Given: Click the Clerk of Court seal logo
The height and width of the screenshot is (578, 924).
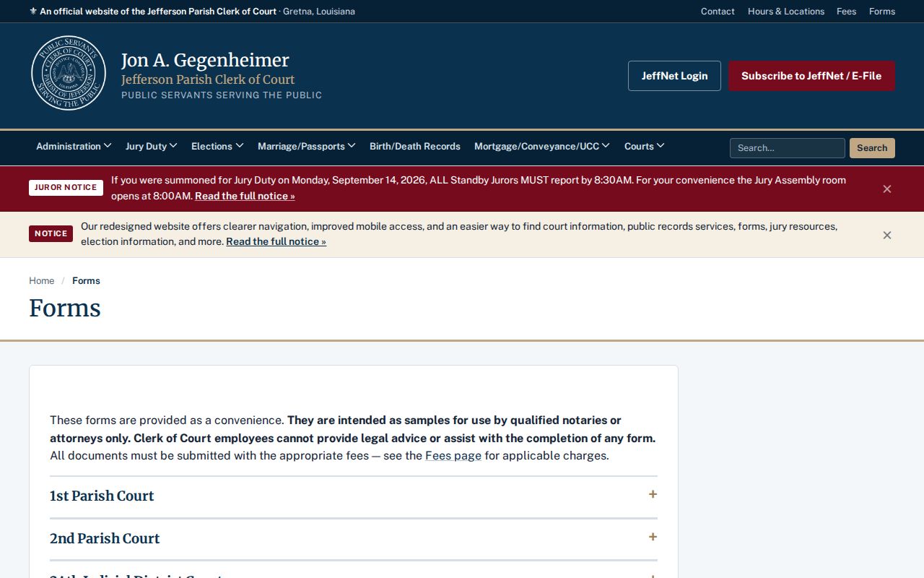Looking at the screenshot, I should pyautogui.click(x=69, y=73).
